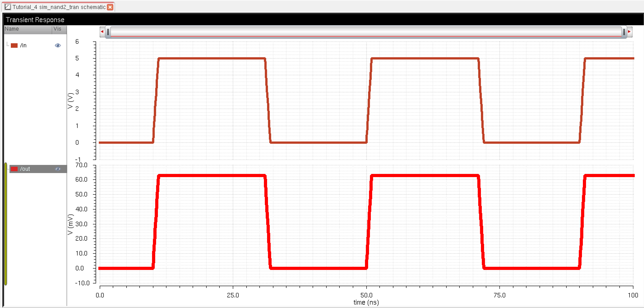
Task: Toggle visibility eye for /out signal
Action: pyautogui.click(x=58, y=169)
